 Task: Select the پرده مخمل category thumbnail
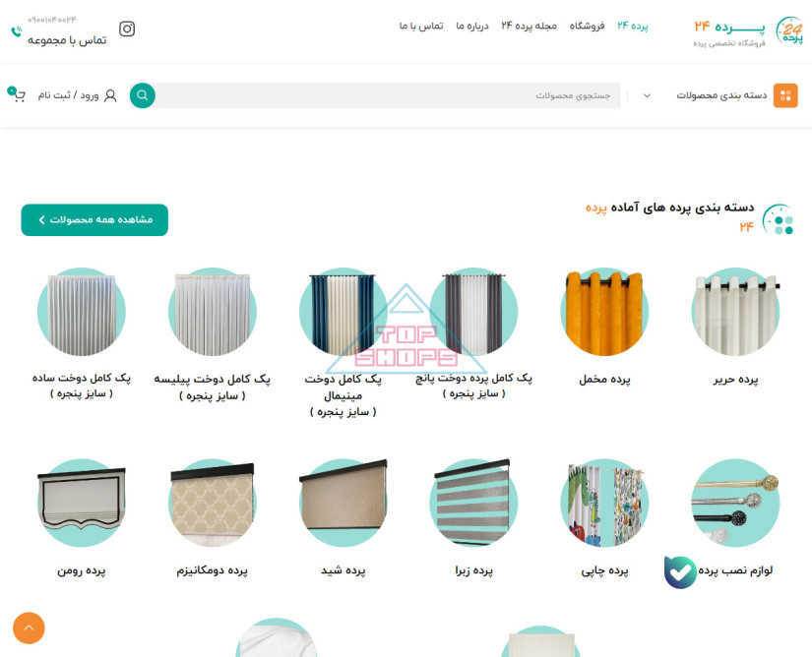pos(604,312)
